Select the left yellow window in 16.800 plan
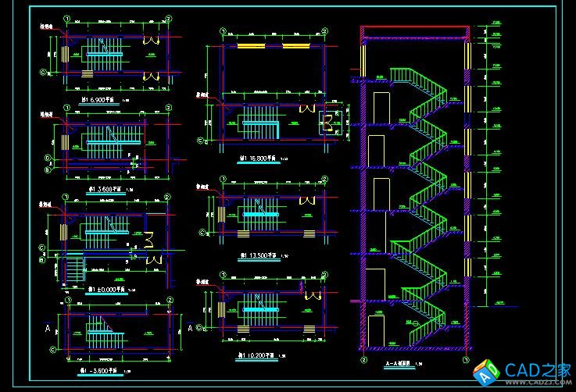Image resolution: width=576 pixels, height=392 pixels. (251, 46)
